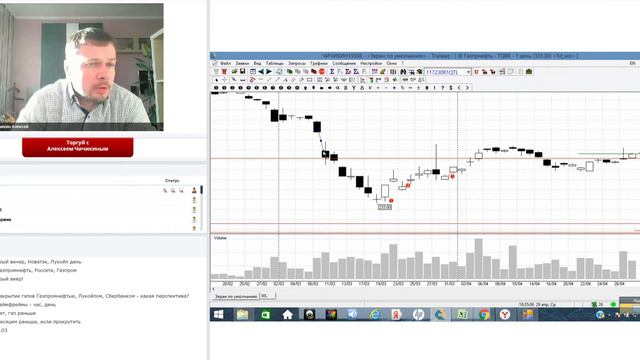This screenshot has width=640, height=360.
Task: Open the Заявки menu
Action: [x=242, y=63]
